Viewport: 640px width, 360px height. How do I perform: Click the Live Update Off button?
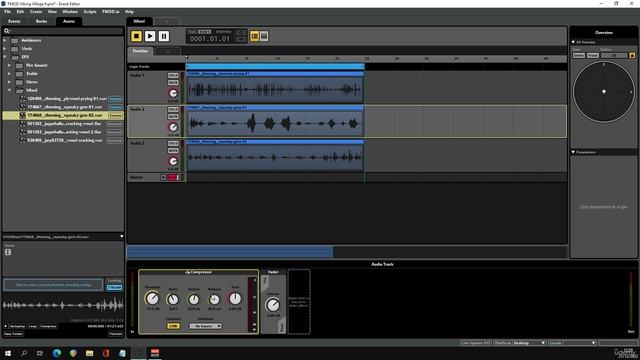click(x=476, y=343)
